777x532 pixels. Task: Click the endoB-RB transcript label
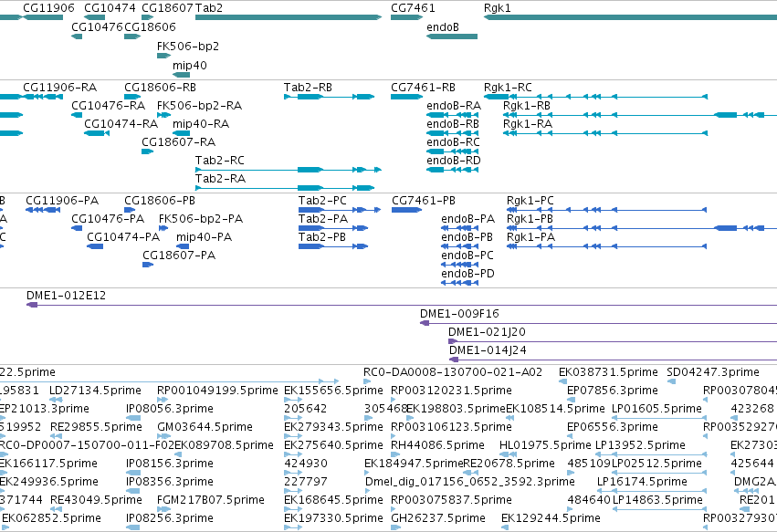pyautogui.click(x=453, y=124)
